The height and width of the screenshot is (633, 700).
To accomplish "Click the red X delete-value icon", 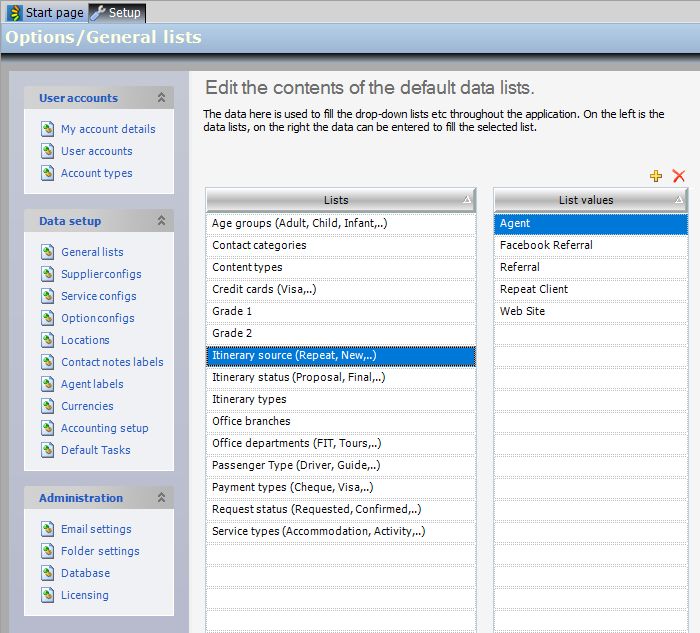I will [679, 176].
